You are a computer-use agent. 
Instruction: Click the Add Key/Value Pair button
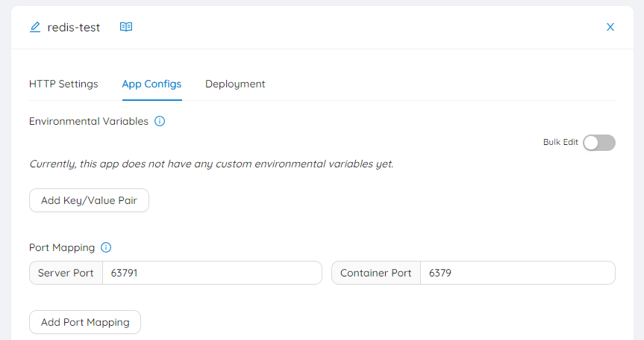[89, 200]
